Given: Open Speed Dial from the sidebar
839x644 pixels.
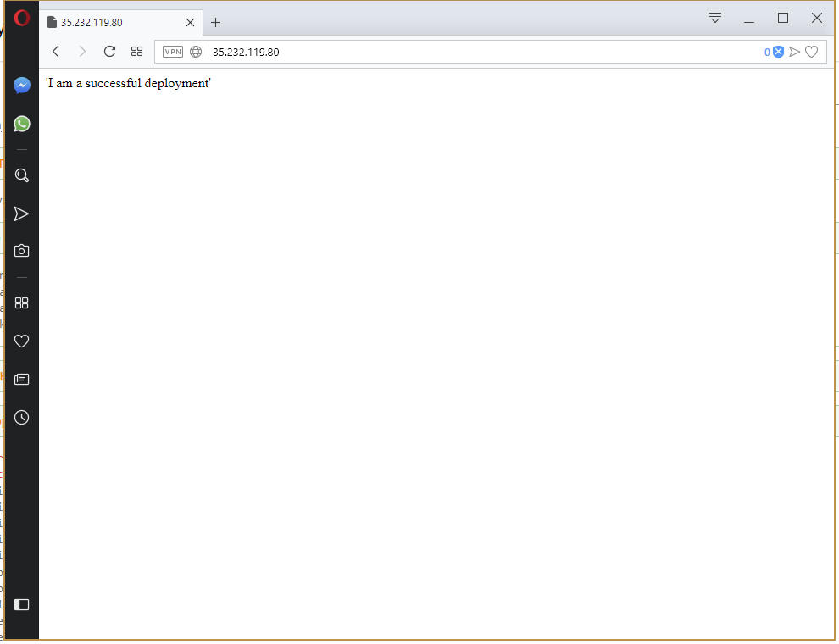Looking at the screenshot, I should click(x=21, y=303).
